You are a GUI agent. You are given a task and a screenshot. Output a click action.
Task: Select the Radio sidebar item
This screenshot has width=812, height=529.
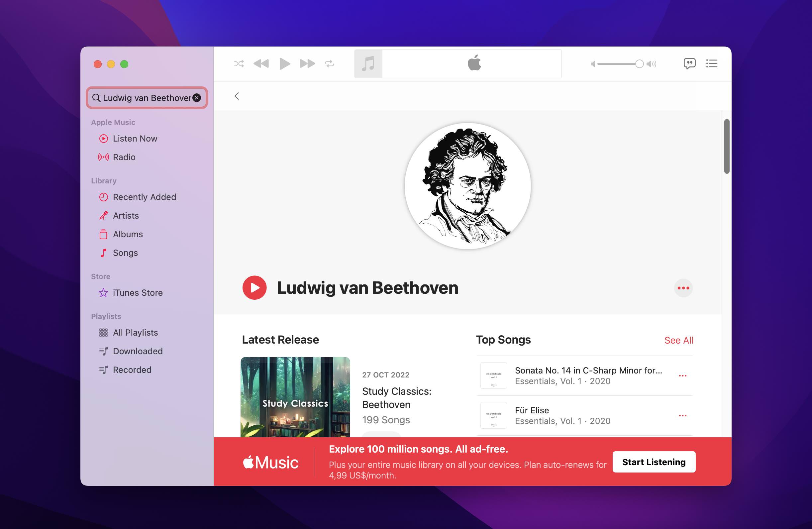[124, 157]
